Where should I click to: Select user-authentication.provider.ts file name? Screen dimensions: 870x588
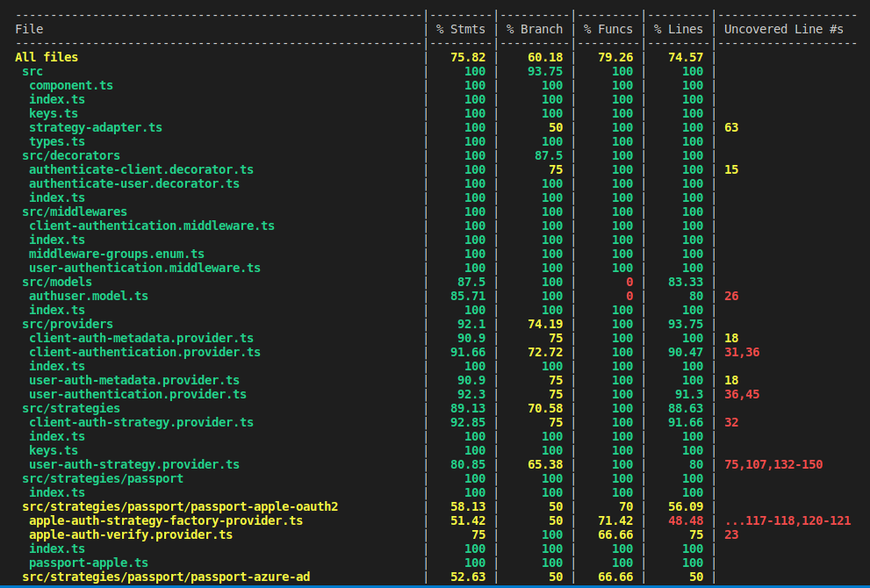[x=138, y=394]
